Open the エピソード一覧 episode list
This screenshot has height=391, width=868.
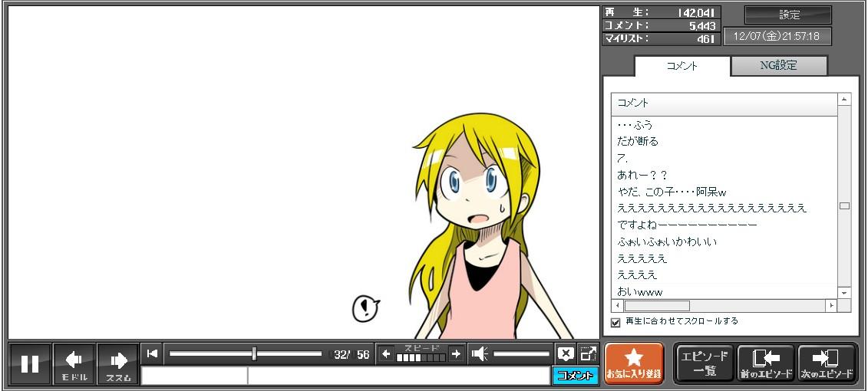(x=705, y=363)
